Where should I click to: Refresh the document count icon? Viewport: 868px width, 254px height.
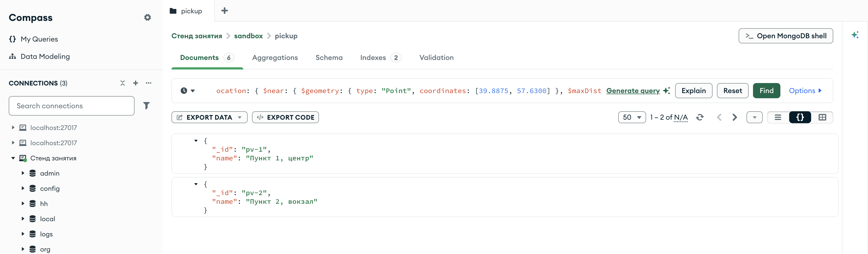tap(700, 118)
